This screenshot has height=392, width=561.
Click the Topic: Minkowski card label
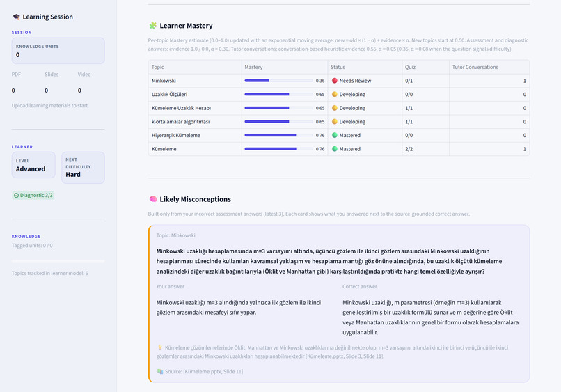coord(175,235)
